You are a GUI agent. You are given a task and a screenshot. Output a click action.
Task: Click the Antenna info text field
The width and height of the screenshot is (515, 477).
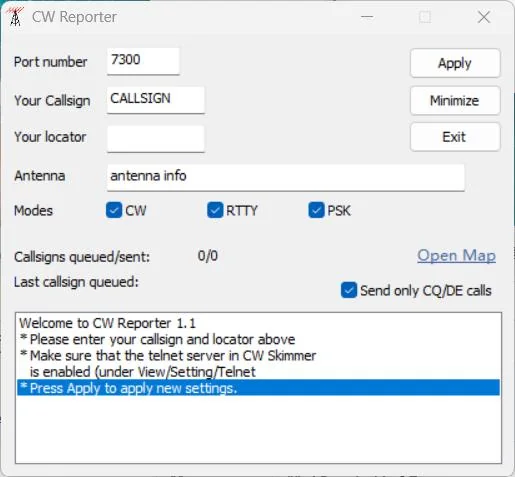tap(286, 178)
